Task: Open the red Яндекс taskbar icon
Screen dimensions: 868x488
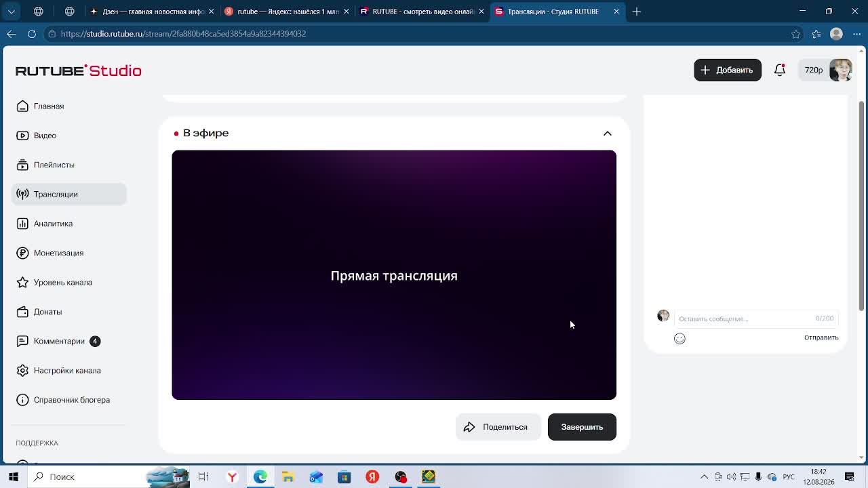Action: click(372, 476)
